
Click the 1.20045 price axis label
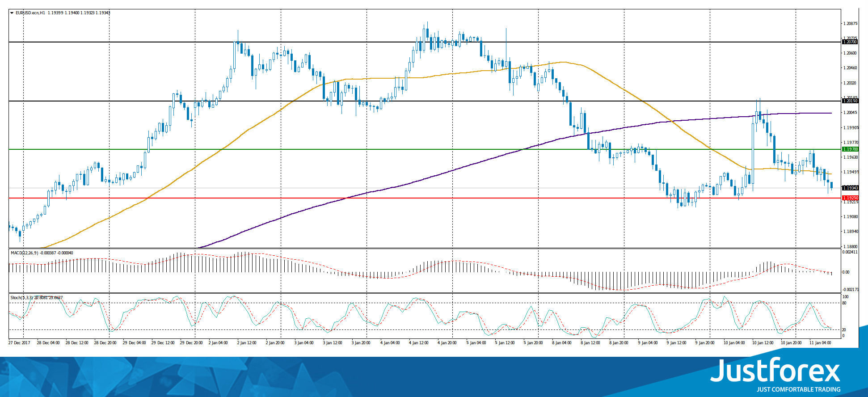tap(851, 113)
